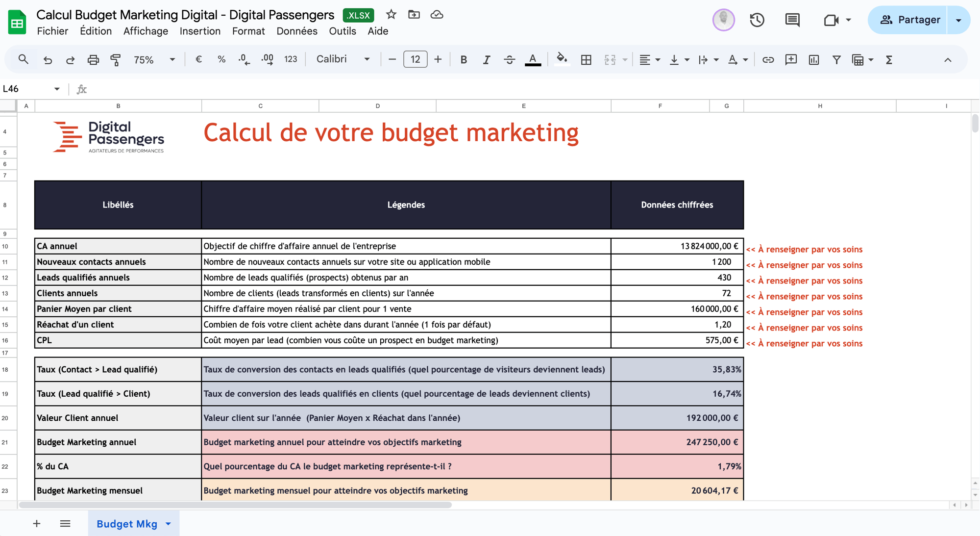Viewport: 980px width, 536px height.
Task: Insert a link
Action: (x=768, y=59)
